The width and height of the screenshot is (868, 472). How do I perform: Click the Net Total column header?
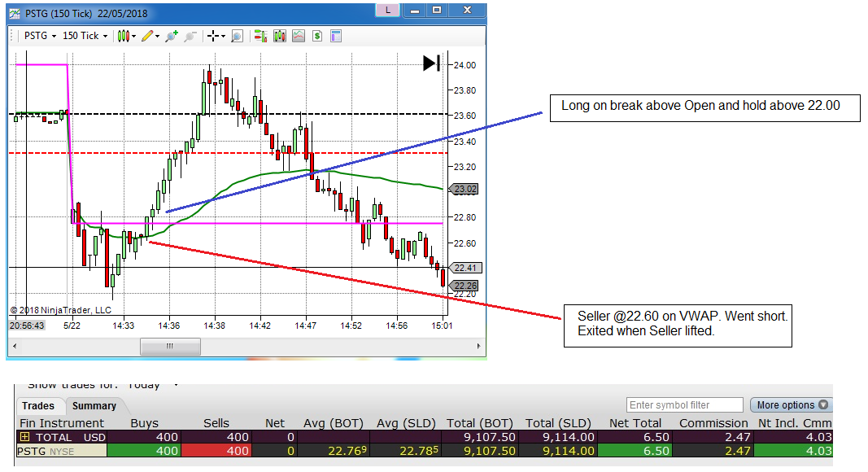(635, 423)
